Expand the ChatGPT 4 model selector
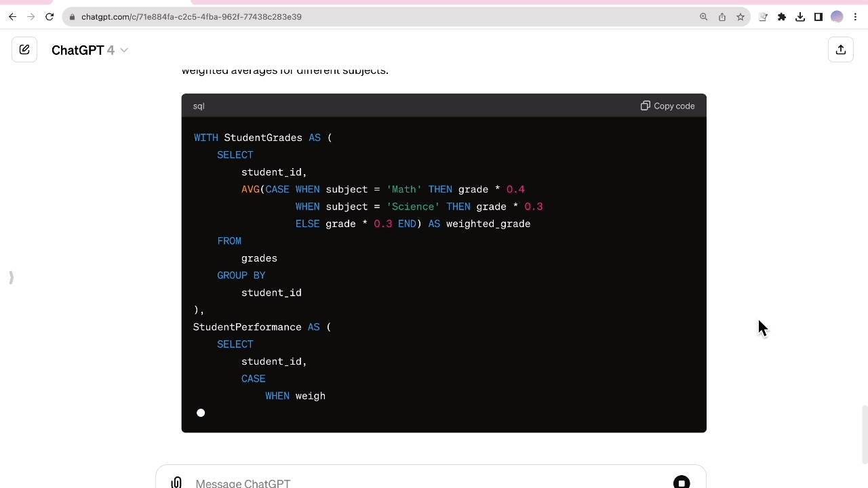 pyautogui.click(x=90, y=50)
